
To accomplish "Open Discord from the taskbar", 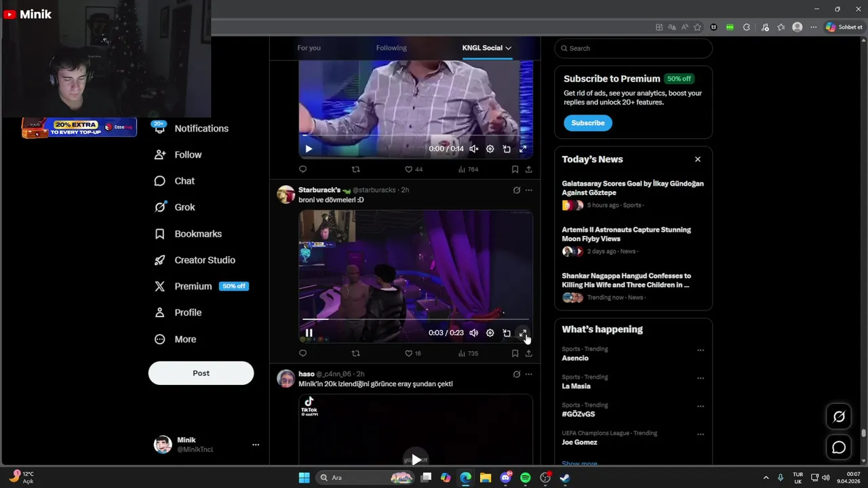I will [506, 478].
